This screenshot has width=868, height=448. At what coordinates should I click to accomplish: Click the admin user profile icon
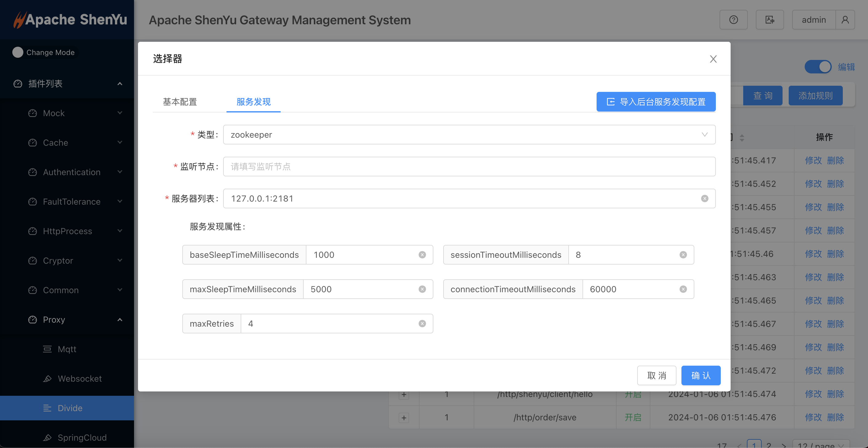point(845,20)
